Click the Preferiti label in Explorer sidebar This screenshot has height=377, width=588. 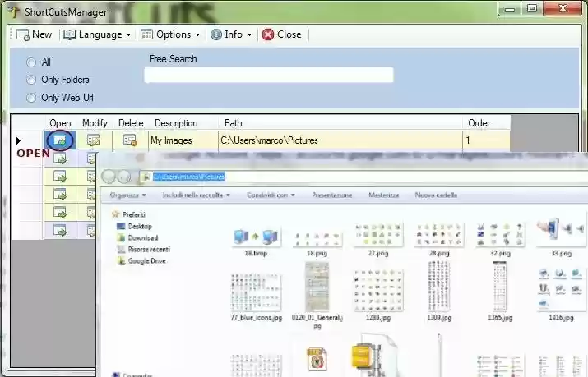click(x=134, y=214)
